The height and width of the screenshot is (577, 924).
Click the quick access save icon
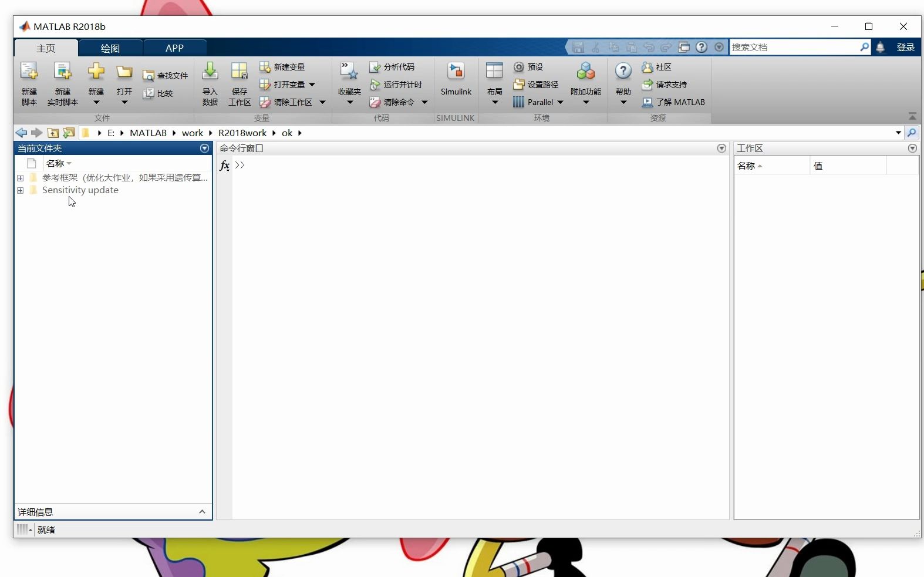[578, 47]
